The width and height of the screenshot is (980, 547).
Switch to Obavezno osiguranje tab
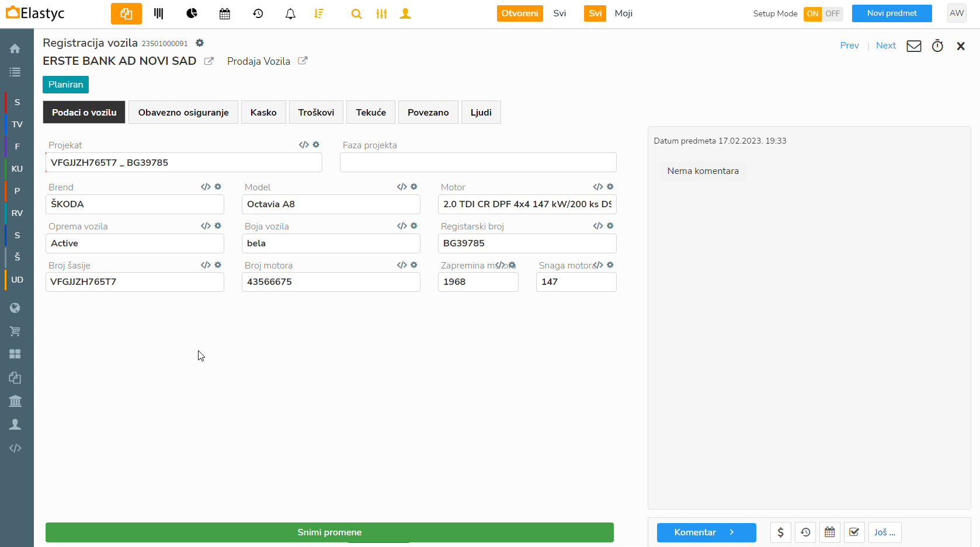(x=183, y=112)
